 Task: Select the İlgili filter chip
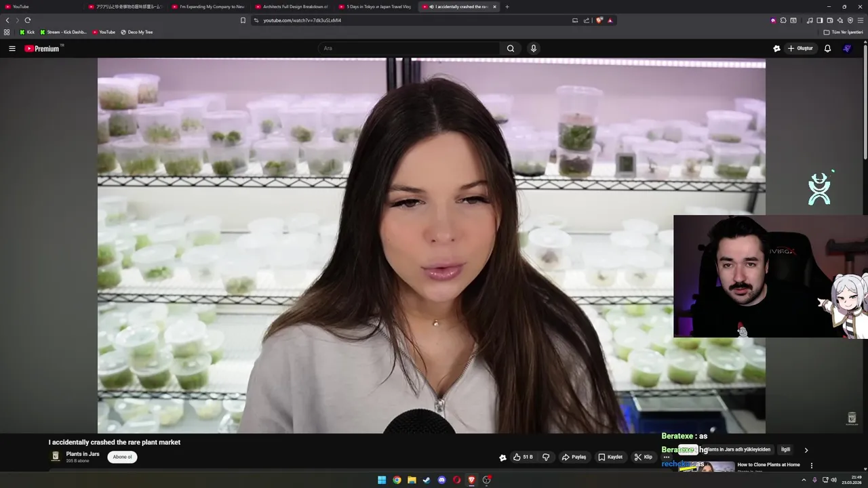point(785,449)
